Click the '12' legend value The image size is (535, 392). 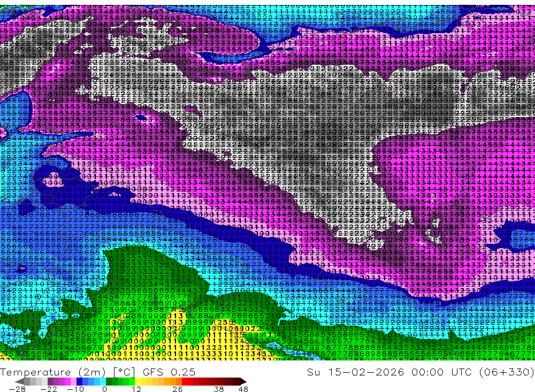[136, 389]
